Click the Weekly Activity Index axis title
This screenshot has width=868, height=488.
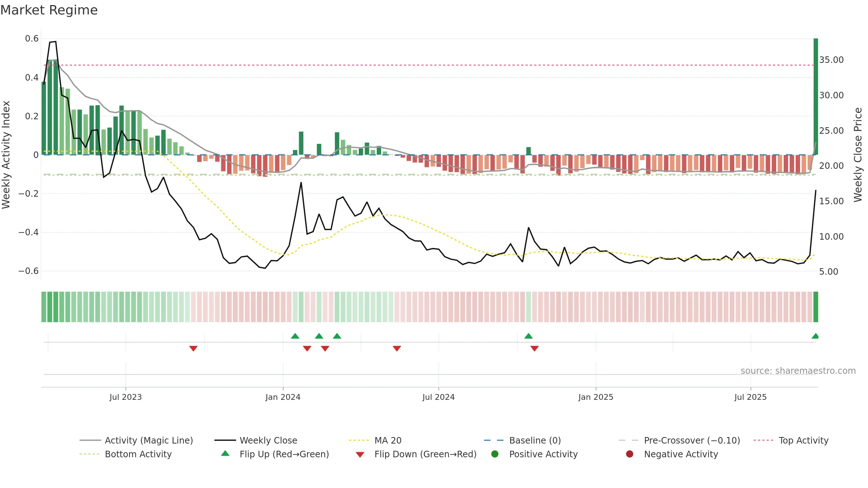click(6, 155)
